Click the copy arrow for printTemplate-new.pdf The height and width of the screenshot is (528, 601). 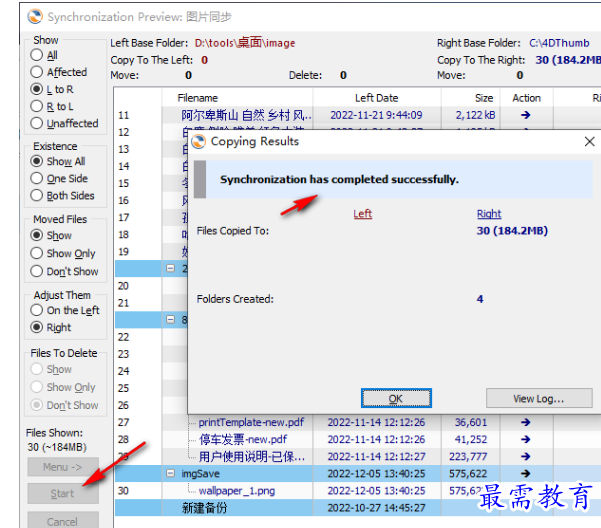click(x=526, y=422)
